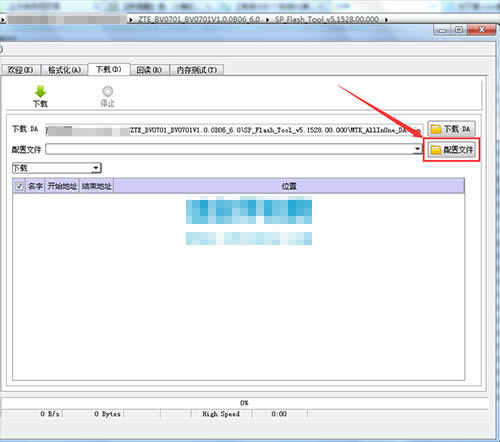Click the 开始地址 column header
This screenshot has height=442, width=500.
(62, 186)
